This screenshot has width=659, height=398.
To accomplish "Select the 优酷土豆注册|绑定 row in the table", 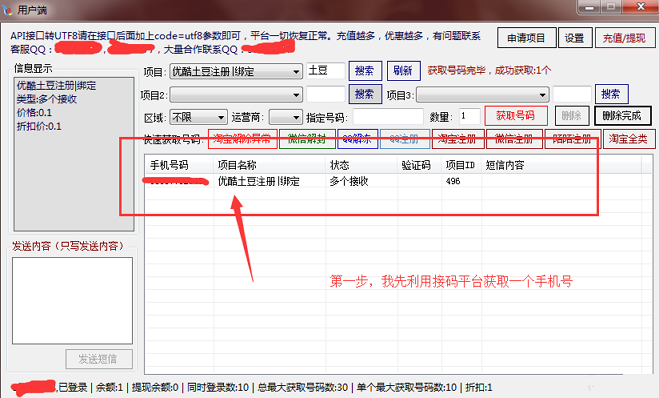I will [393, 181].
